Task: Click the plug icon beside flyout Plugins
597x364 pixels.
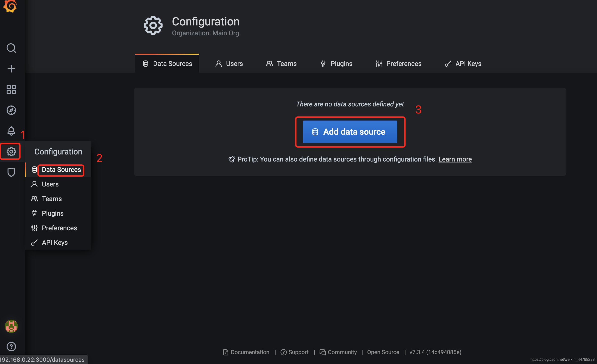Action: (34, 213)
